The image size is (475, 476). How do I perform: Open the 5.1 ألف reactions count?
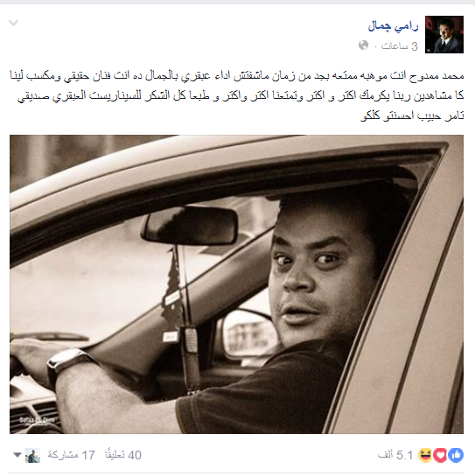tap(395, 455)
